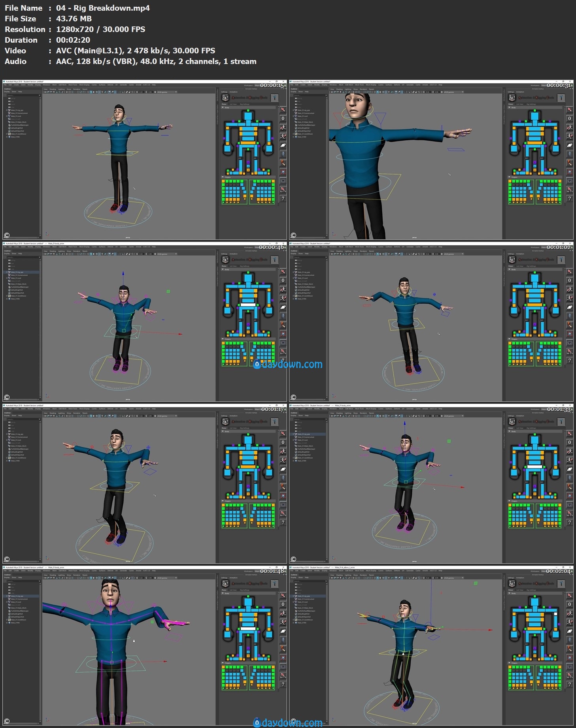Collapse the Body section, 00:00:15 frame

pyautogui.click(x=223, y=107)
